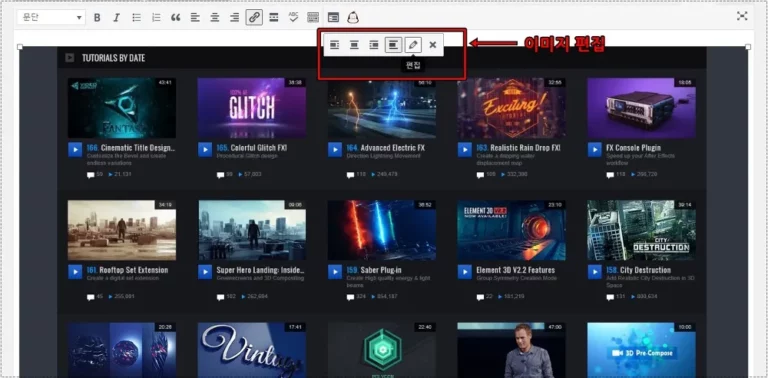Center the image via popup toolbar
Screen dimensions: 768x378
pyautogui.click(x=354, y=45)
